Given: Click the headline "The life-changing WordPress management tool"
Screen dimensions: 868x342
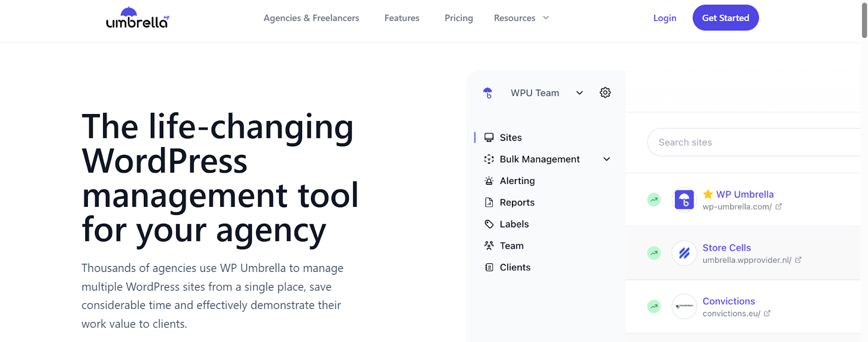Looking at the screenshot, I should (220, 179).
